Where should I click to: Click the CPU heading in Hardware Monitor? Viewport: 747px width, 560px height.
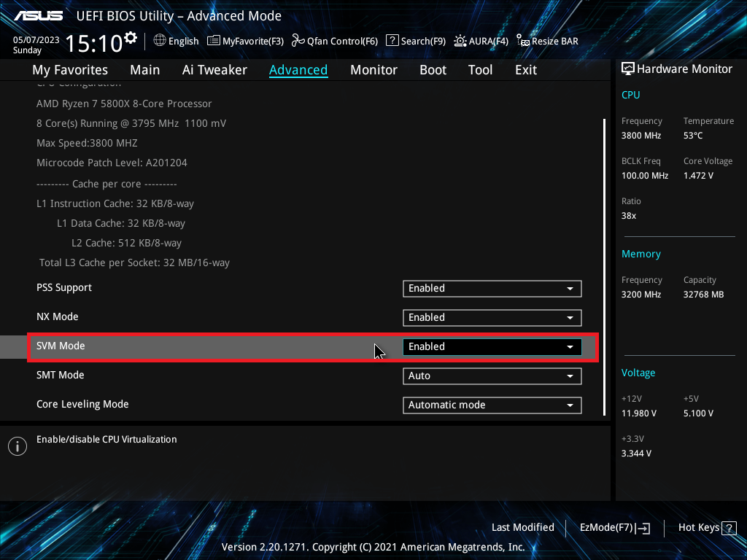pos(631,95)
